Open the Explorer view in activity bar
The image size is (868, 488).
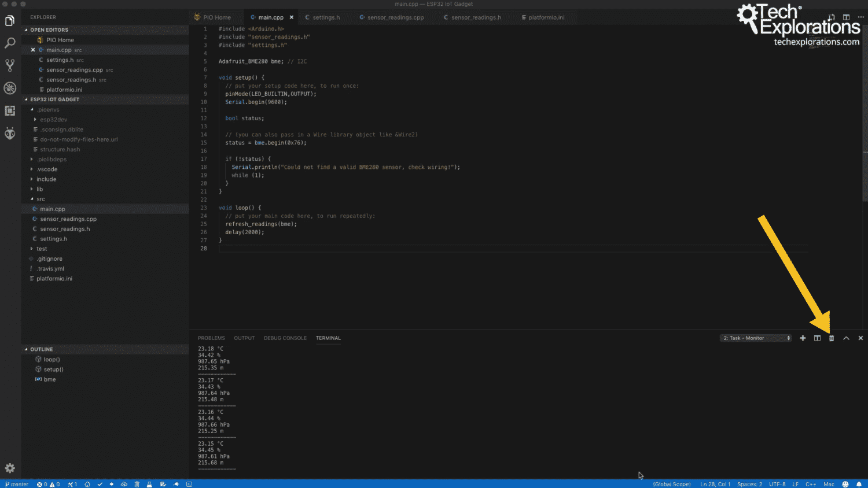[x=10, y=21]
